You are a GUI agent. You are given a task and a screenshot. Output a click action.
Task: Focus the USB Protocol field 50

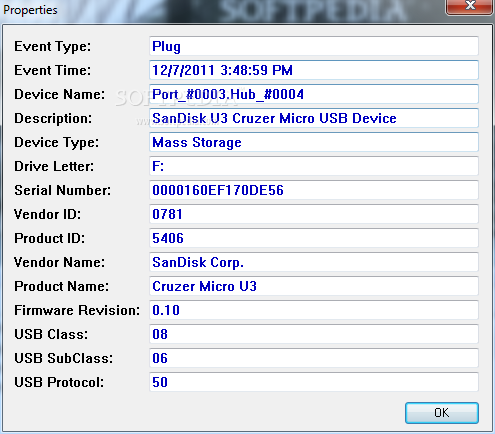point(314,382)
